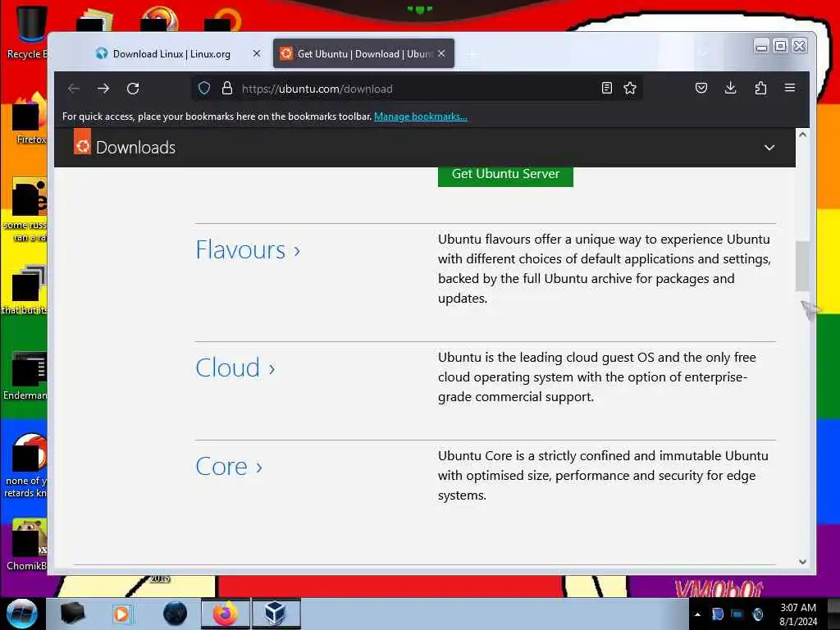Open Manage bookmarks link

(421, 116)
